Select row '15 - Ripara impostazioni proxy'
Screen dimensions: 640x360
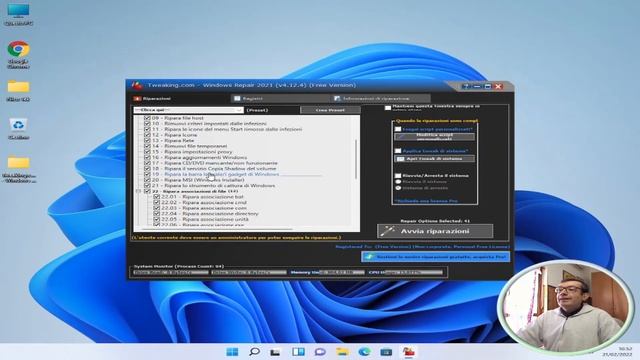[x=192, y=151]
